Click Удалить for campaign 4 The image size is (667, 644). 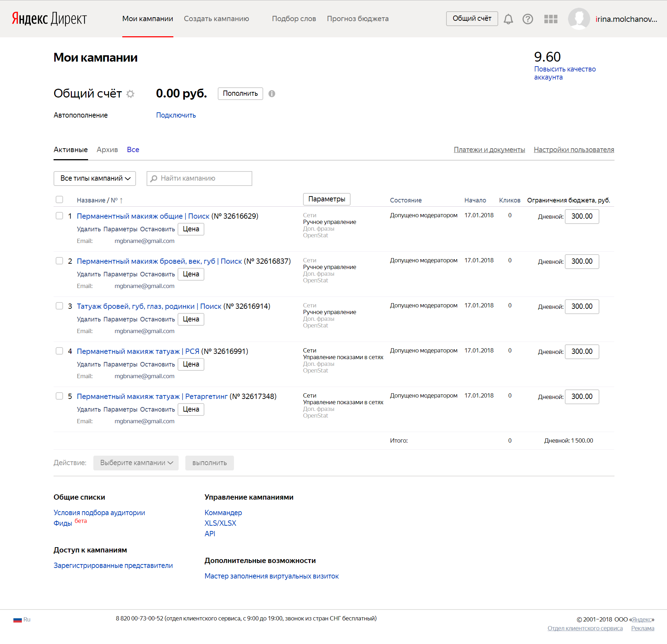point(89,364)
